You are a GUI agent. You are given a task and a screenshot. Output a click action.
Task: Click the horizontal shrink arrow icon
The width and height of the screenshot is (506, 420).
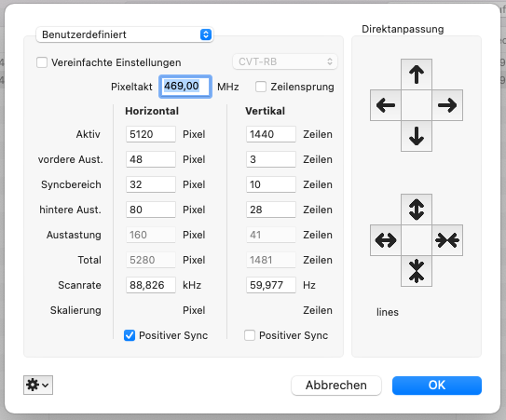[x=447, y=240]
